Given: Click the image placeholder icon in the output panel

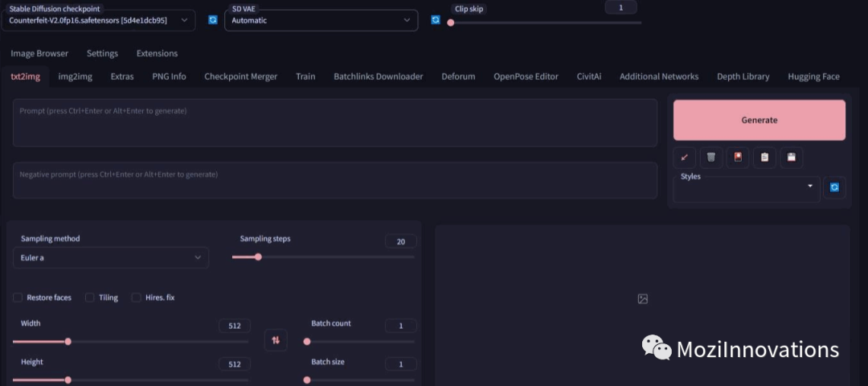Looking at the screenshot, I should 642,299.
